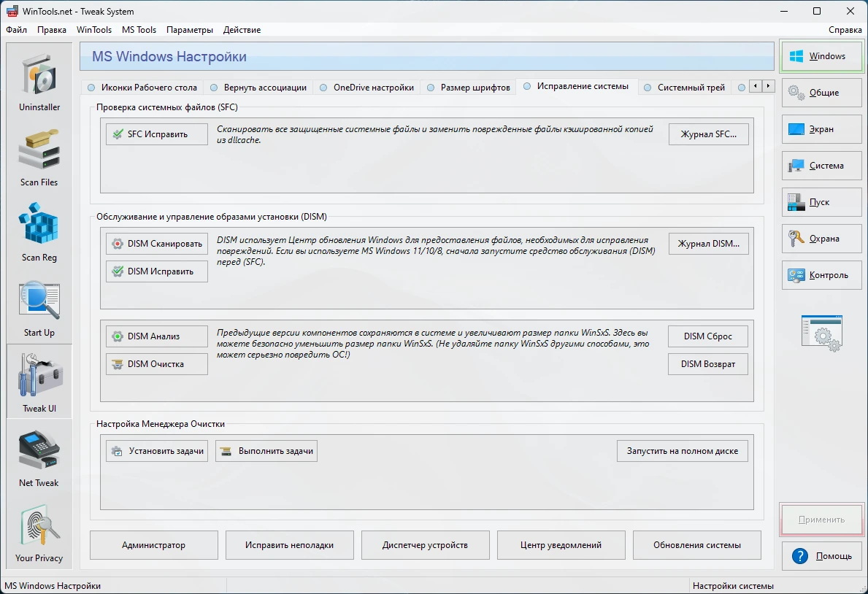Open Журнал SFC log
868x594 pixels.
point(709,134)
